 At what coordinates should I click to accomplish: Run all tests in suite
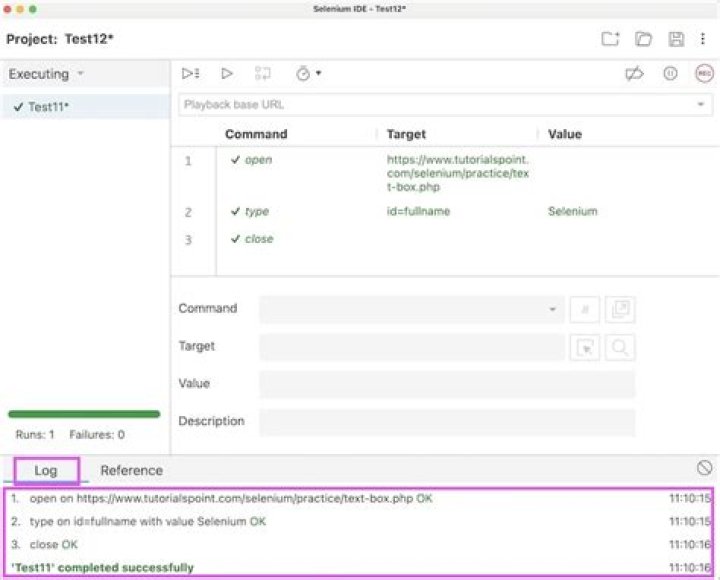(190, 73)
